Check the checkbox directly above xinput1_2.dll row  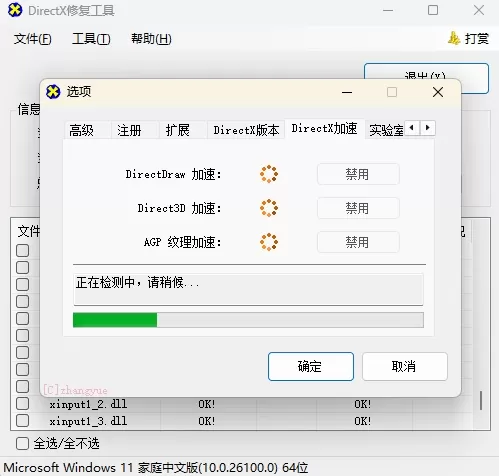[22, 386]
